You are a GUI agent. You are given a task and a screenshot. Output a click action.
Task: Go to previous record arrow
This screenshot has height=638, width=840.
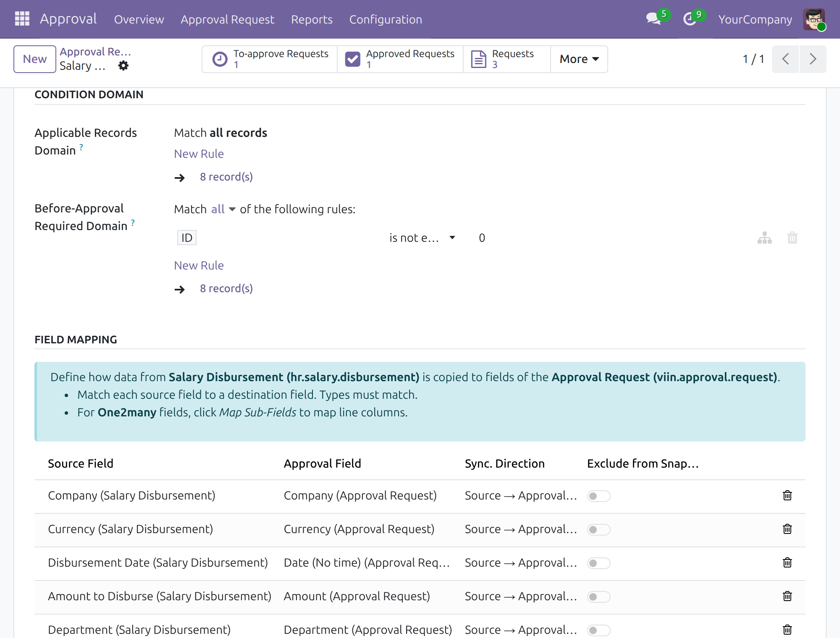[785, 59]
